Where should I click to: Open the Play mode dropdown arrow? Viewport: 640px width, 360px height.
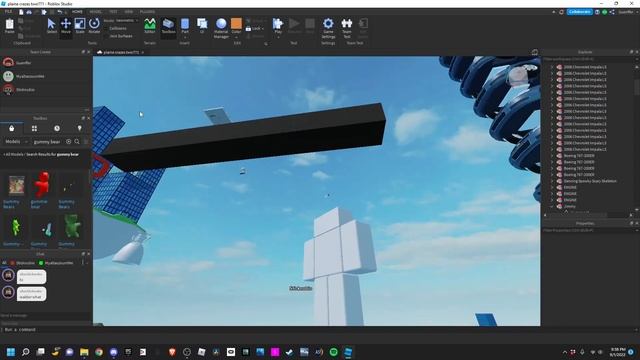pos(278,38)
